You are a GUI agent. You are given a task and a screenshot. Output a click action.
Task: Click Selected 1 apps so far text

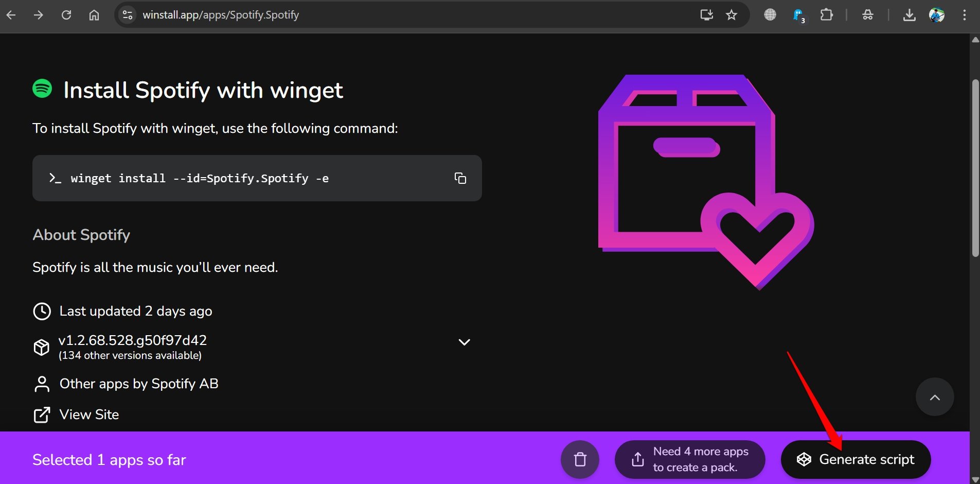coord(109,460)
